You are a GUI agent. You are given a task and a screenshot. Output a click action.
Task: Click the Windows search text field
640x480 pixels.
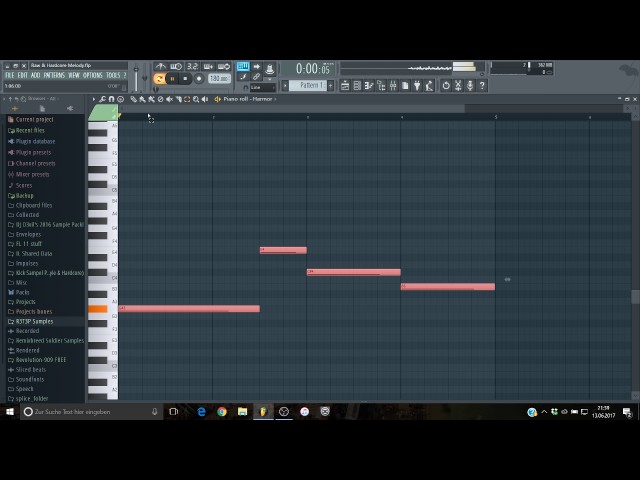(92, 412)
